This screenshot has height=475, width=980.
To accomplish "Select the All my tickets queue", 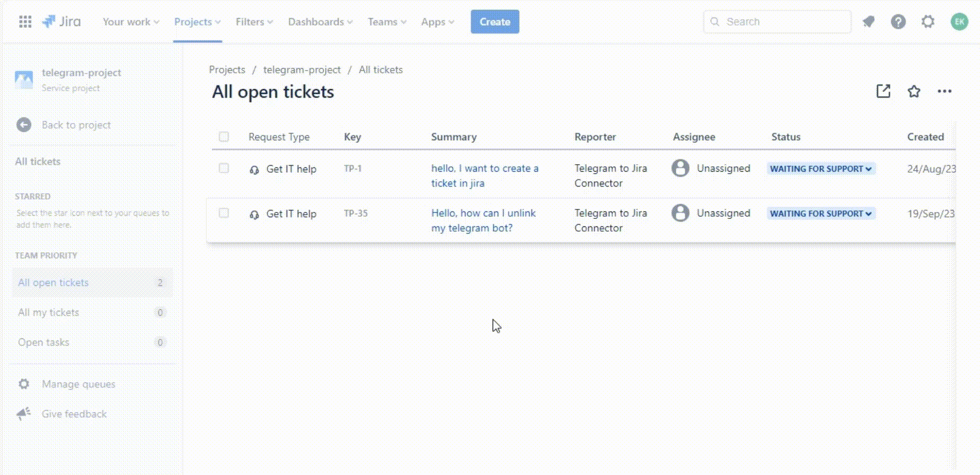I will tap(49, 312).
